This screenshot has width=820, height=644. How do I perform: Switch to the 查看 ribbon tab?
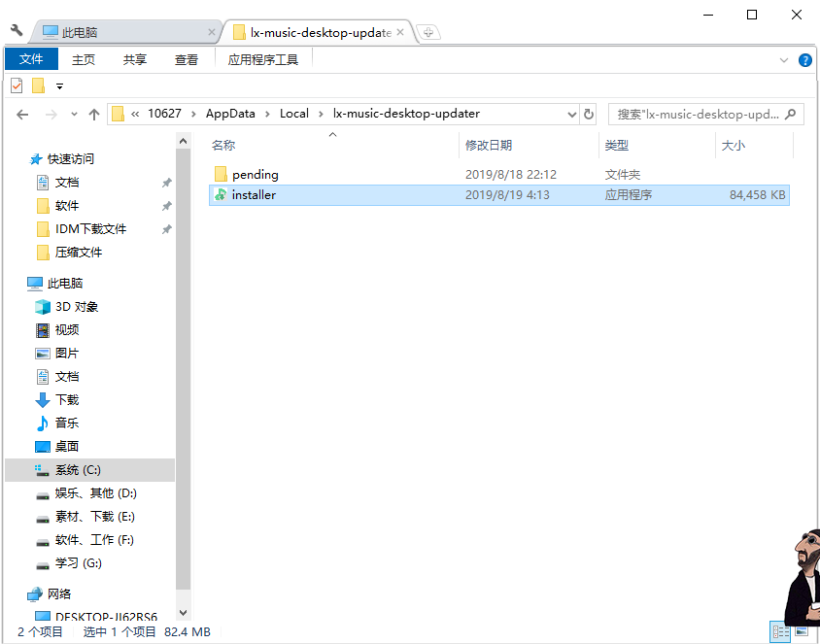pos(186,59)
